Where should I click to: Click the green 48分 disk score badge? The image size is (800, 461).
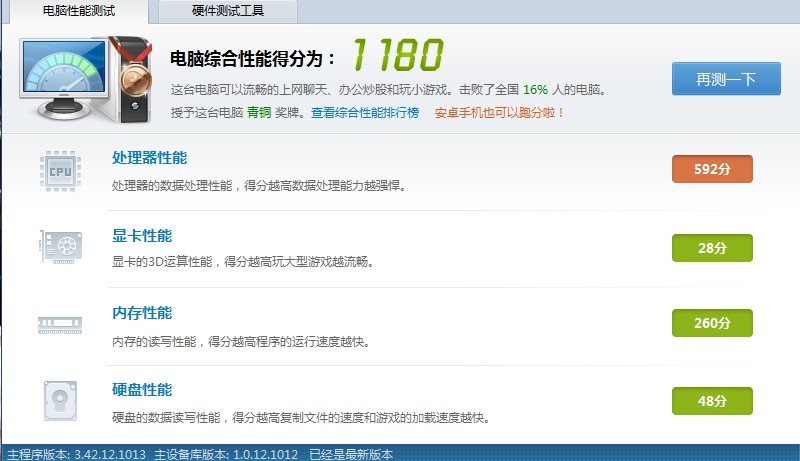click(x=711, y=401)
